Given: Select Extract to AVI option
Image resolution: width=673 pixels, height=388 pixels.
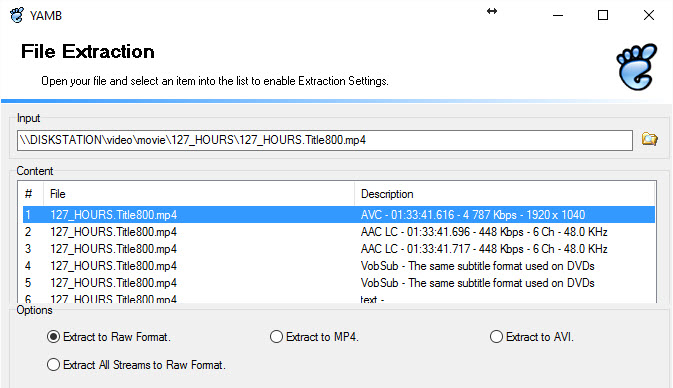Looking at the screenshot, I should pyautogui.click(x=531, y=337).
